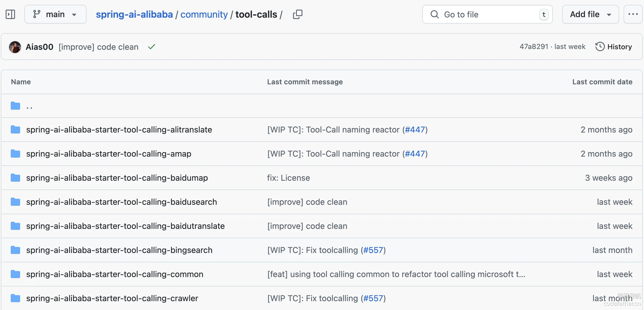Image resolution: width=644 pixels, height=310 pixels.
Task: Open the tool-calling-baidusearch directory
Action: coord(121,202)
